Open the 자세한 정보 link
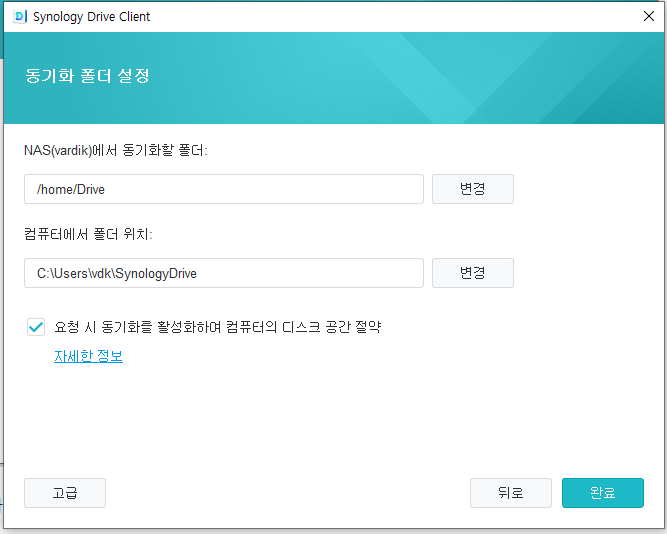 click(88, 356)
